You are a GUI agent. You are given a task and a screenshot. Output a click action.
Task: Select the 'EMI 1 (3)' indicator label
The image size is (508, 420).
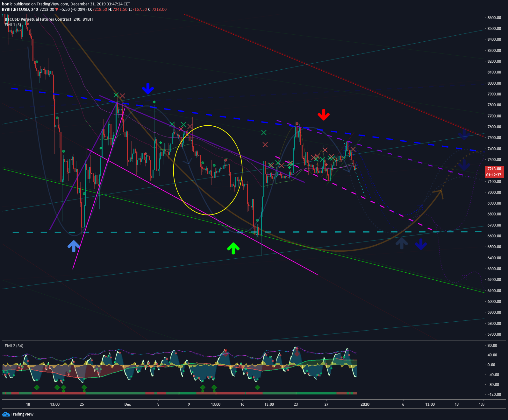pyautogui.click(x=13, y=25)
